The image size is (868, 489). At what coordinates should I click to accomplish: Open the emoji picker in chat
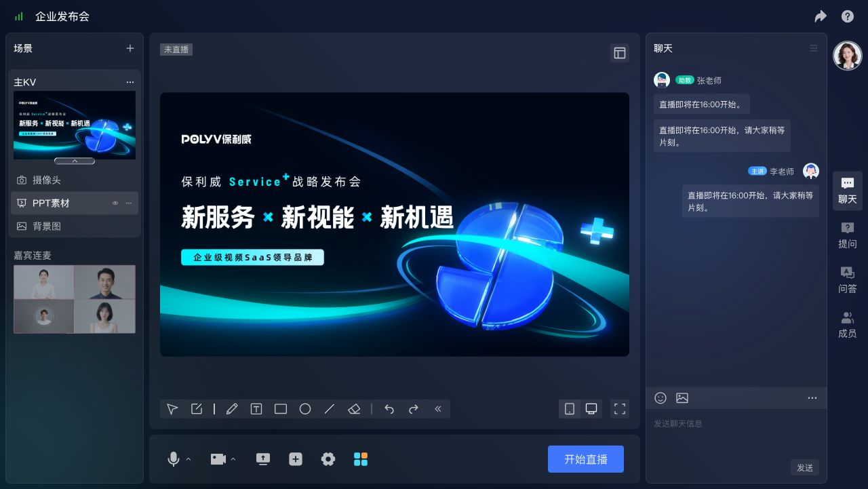click(x=660, y=398)
